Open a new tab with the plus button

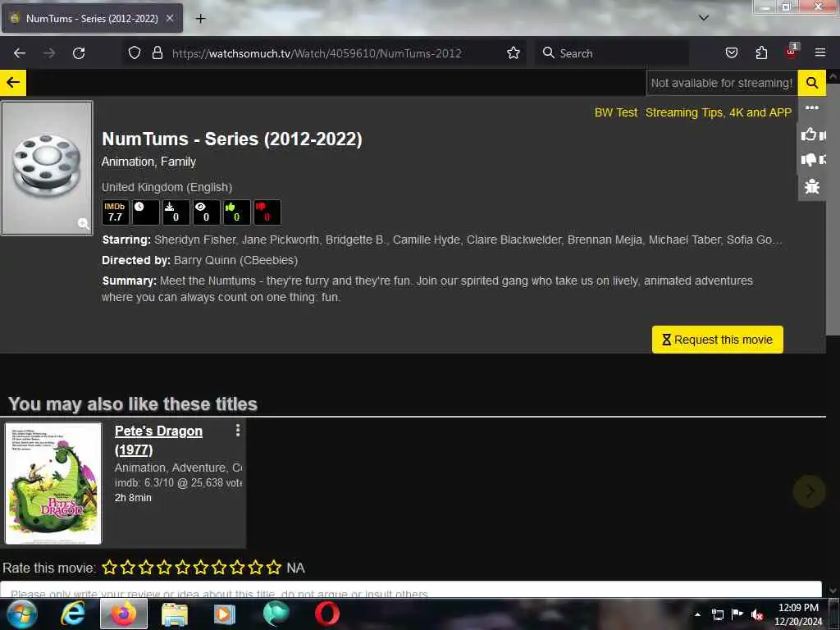(200, 19)
